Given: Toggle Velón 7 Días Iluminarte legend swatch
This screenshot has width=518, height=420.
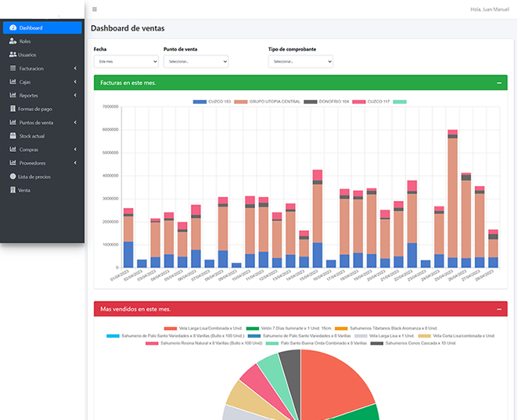Looking at the screenshot, I should [253, 328].
